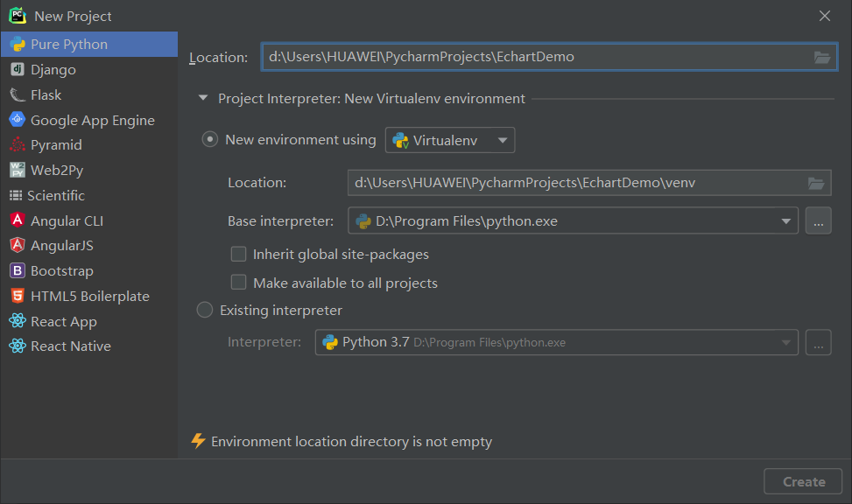The height and width of the screenshot is (504, 852).
Task: Select Django project type
Action: tap(89, 69)
